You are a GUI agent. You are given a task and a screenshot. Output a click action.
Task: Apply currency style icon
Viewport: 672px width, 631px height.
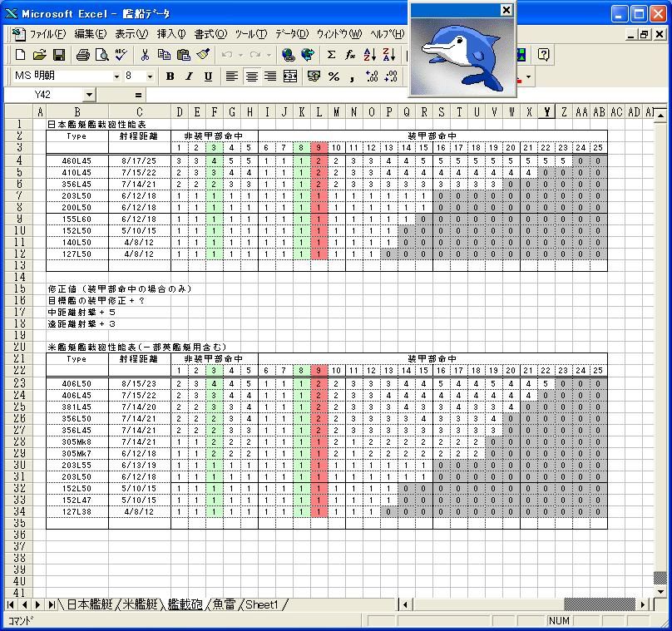(314, 76)
